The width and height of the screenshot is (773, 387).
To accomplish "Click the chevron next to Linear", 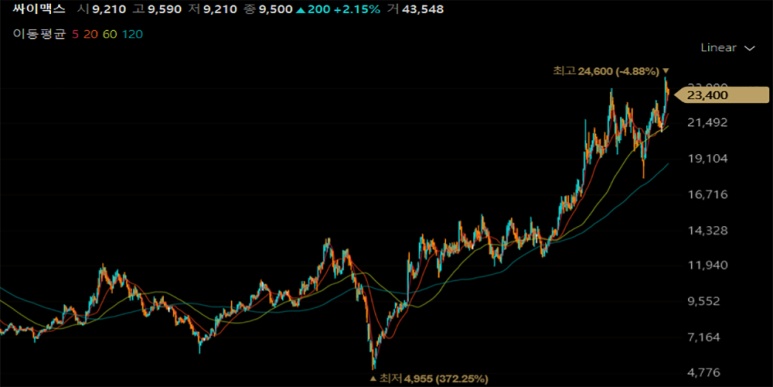I will tap(750, 48).
